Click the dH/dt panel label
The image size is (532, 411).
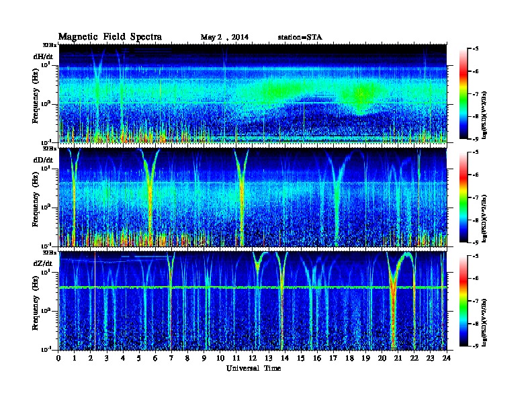click(43, 56)
